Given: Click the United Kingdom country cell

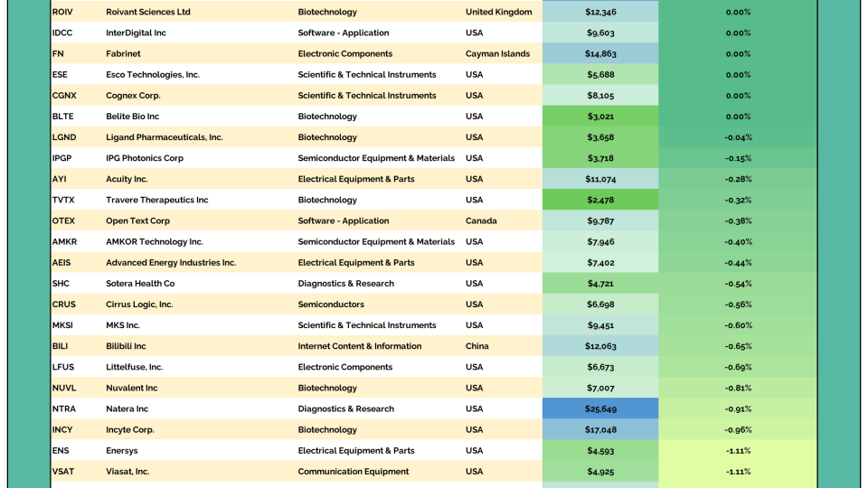Looking at the screenshot, I should [498, 13].
